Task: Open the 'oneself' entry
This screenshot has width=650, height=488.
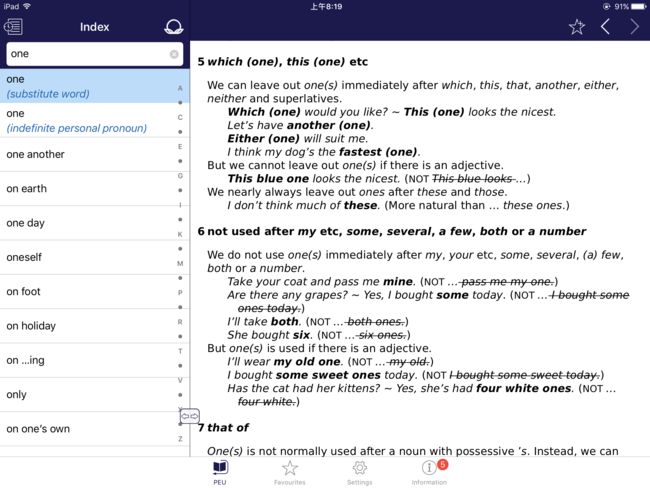Action: click(x=95, y=257)
